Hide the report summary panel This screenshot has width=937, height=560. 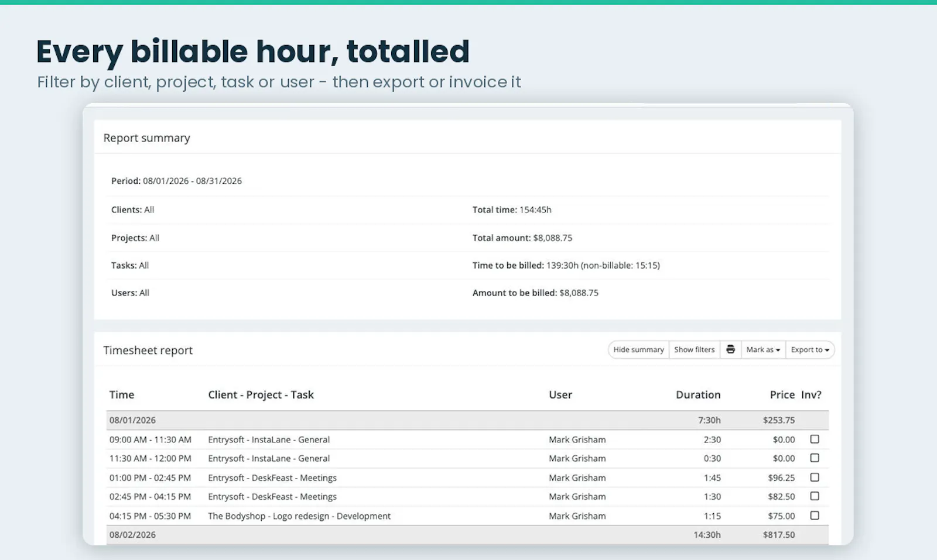click(x=638, y=349)
